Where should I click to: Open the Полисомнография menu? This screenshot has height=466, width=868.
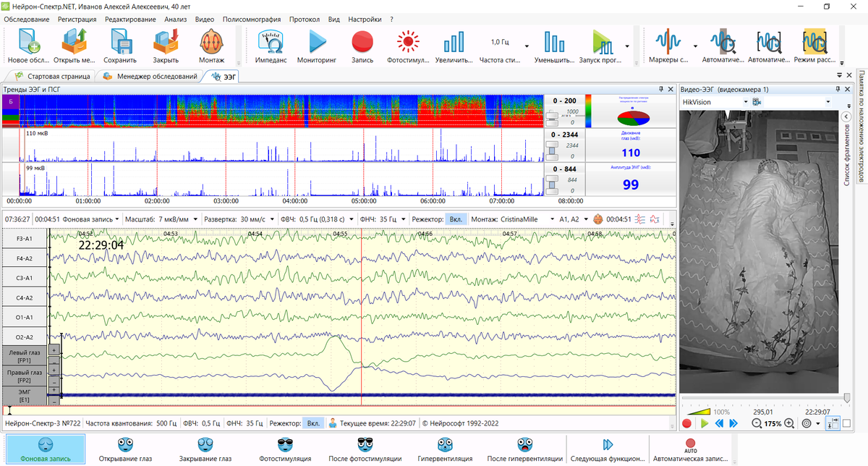tap(252, 19)
